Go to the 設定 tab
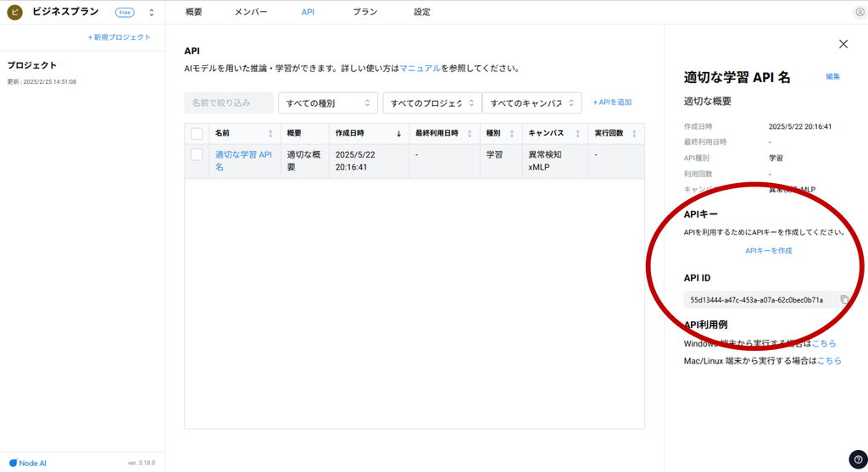Screen dimensions: 868x472 point(422,13)
